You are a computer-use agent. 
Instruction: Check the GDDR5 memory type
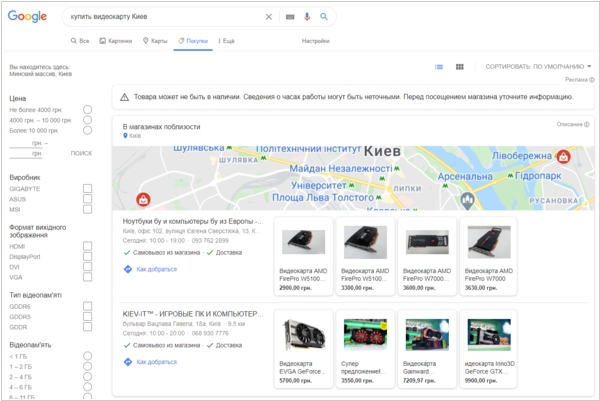(x=88, y=316)
